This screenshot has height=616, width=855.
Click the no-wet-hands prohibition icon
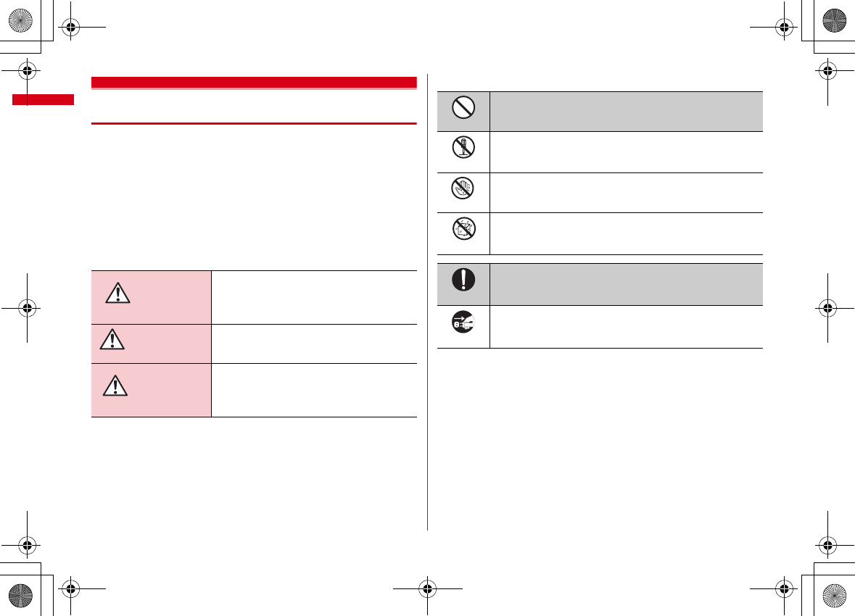tap(463, 190)
